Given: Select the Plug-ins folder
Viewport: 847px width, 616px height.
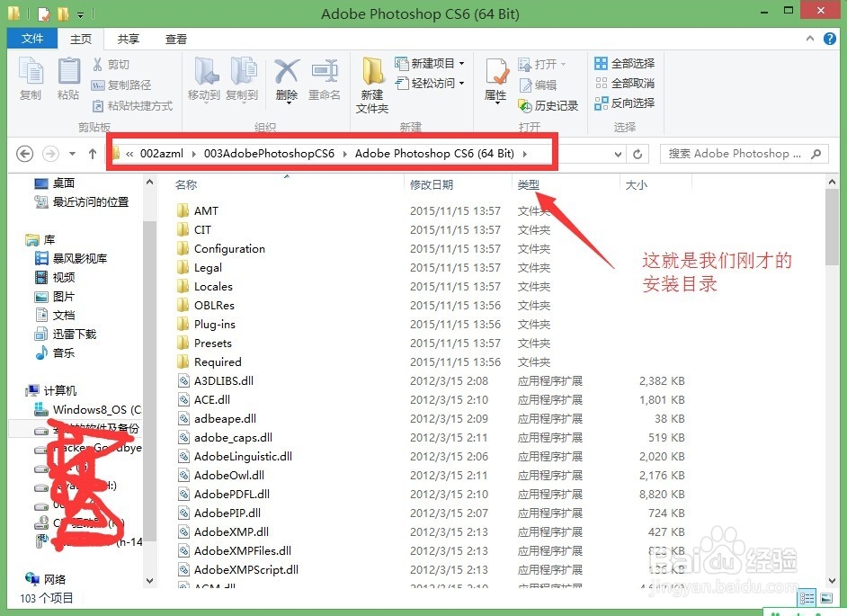Looking at the screenshot, I should 206,325.
